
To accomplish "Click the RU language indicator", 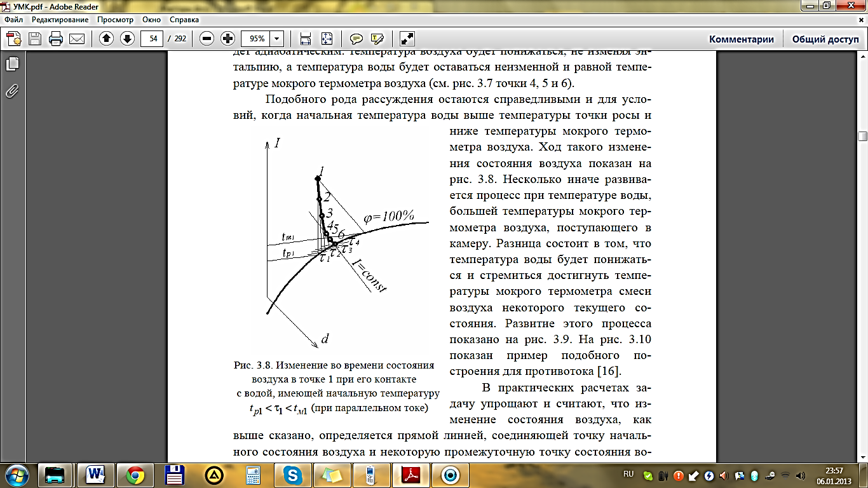I will tap(628, 475).
